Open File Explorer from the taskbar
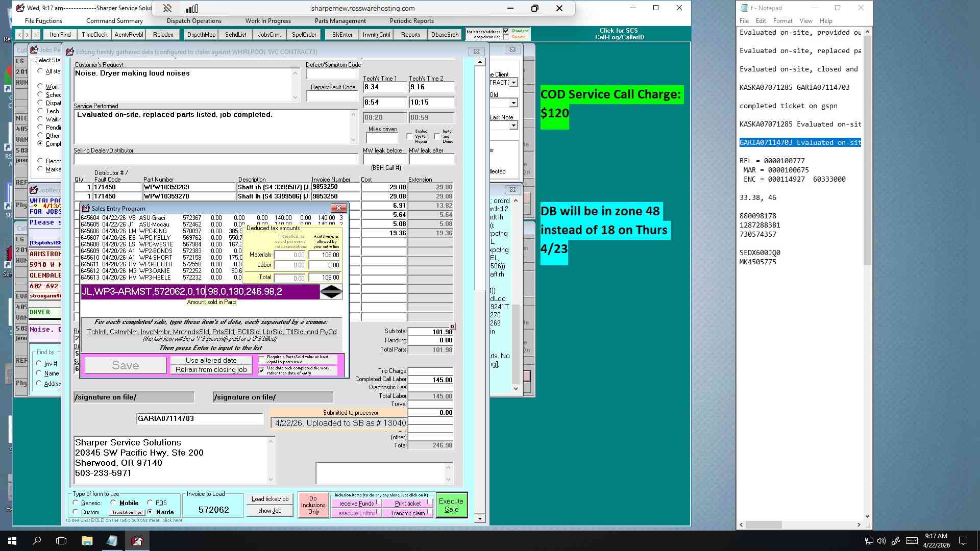This screenshot has width=980, height=551. coord(87,541)
